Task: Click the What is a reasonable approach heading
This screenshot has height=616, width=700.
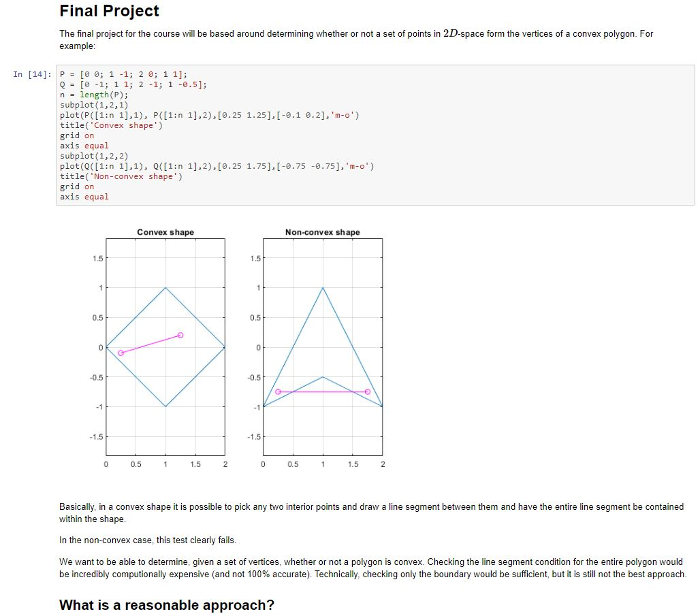Action: 167,605
